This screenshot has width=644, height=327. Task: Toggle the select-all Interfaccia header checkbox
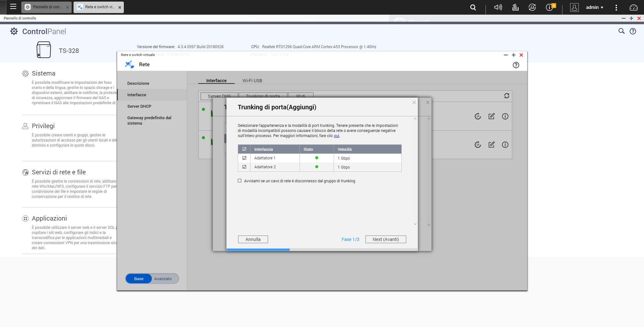click(x=244, y=149)
